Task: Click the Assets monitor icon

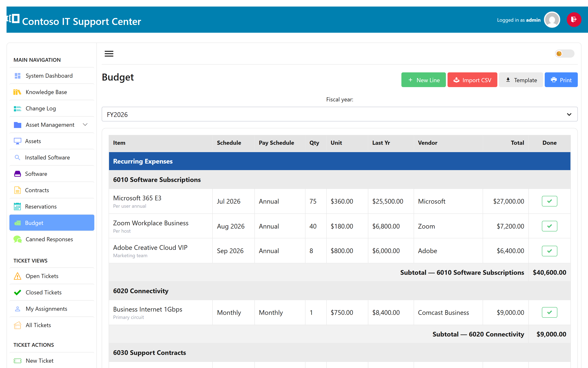Action: [x=18, y=141]
